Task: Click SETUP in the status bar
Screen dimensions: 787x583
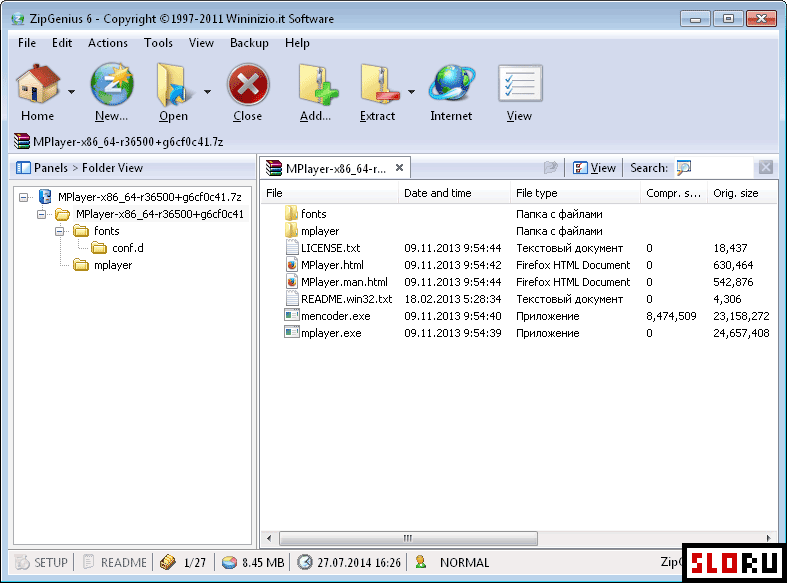Action: (42, 562)
